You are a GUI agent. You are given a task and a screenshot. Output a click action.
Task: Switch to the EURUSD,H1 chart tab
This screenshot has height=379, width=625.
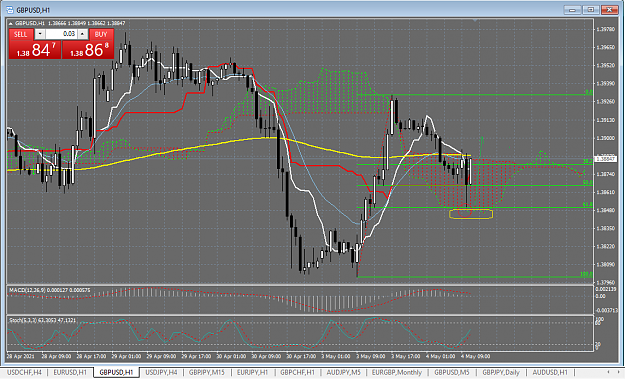pos(70,372)
